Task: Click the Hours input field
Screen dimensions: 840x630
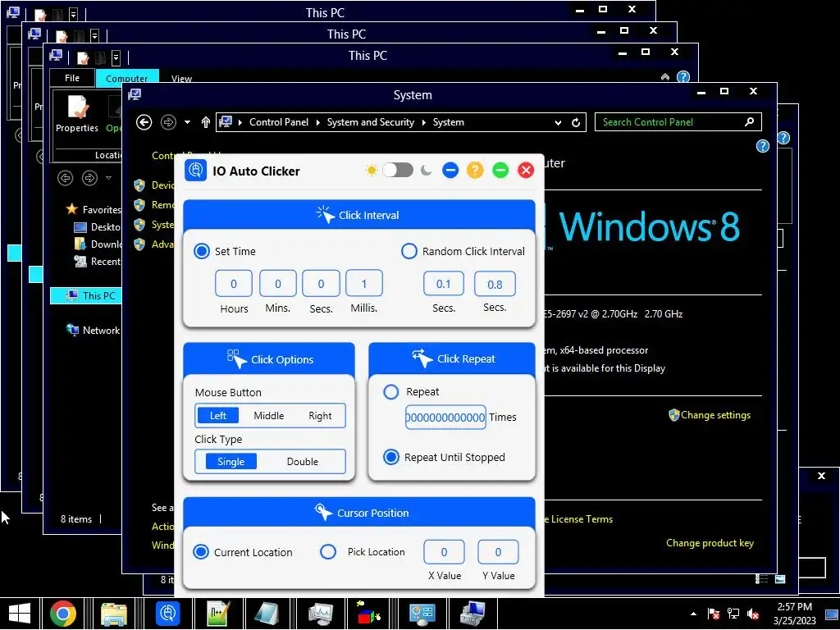Action: coord(234,283)
